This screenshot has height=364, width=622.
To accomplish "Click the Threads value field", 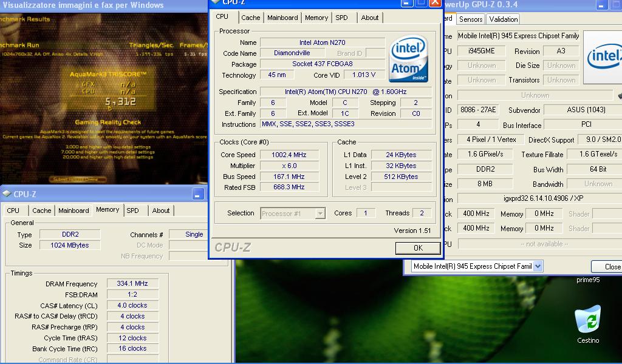I will [422, 213].
